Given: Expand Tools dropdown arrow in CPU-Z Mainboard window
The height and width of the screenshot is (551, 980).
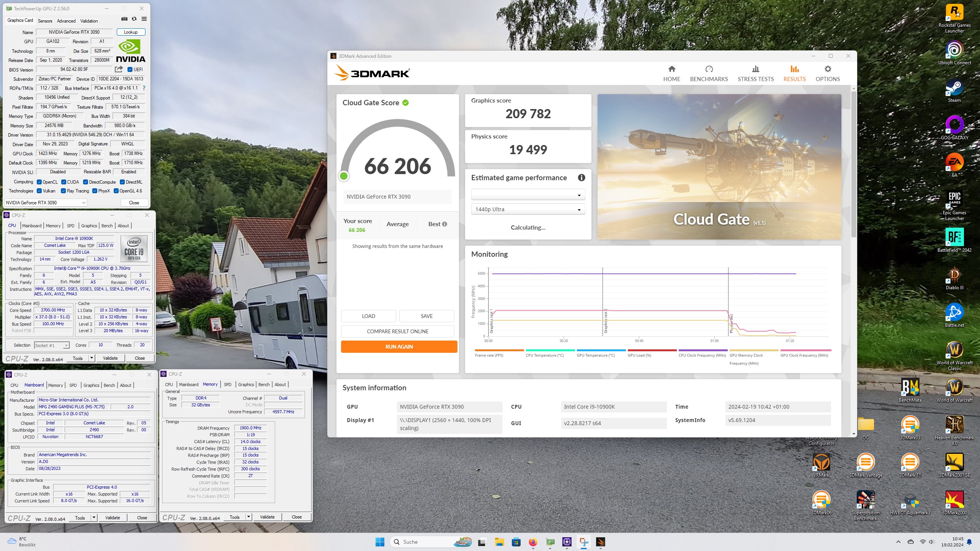Looking at the screenshot, I should [94, 518].
